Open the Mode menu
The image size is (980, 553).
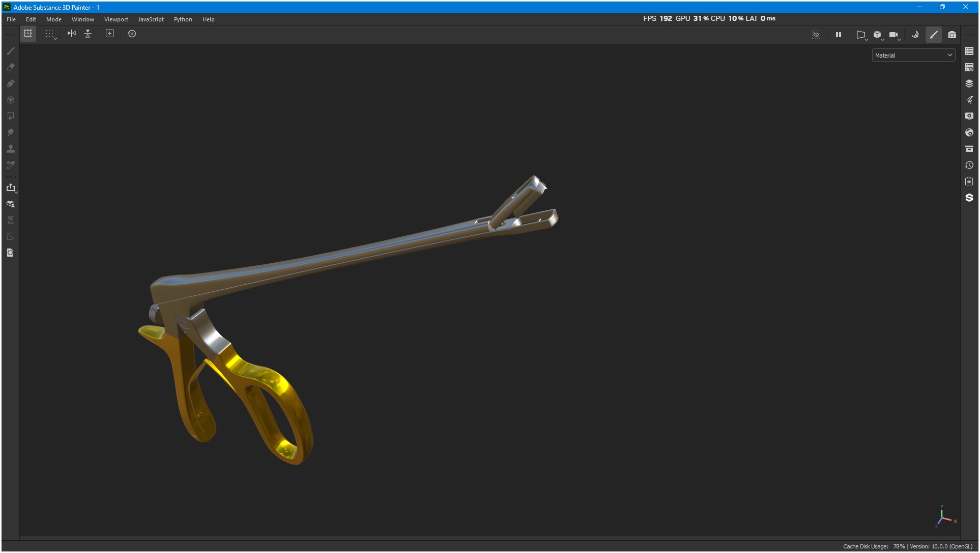(x=54, y=19)
